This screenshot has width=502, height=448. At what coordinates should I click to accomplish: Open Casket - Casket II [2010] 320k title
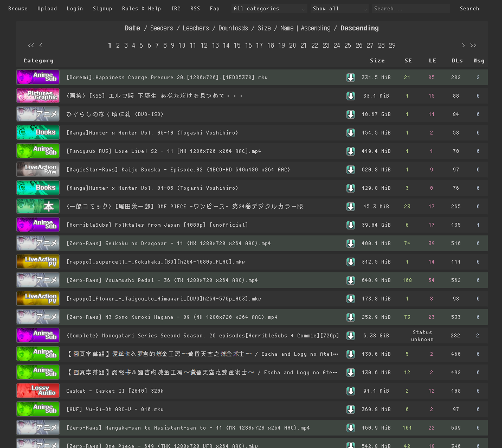pyautogui.click(x=115, y=391)
